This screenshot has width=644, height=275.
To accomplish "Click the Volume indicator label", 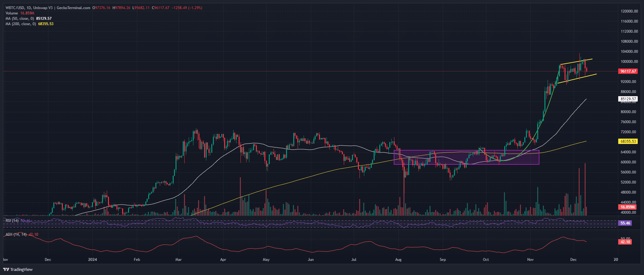I will pyautogui.click(x=12, y=13).
